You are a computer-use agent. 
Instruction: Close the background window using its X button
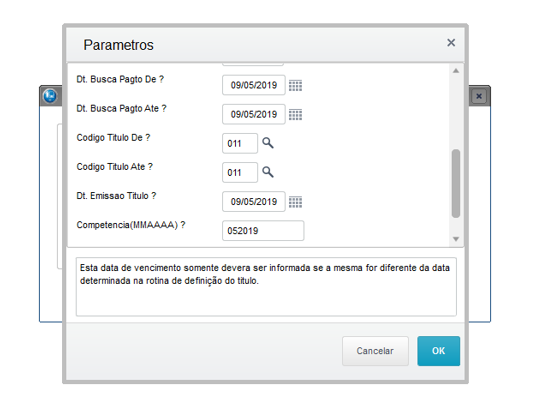tap(479, 96)
